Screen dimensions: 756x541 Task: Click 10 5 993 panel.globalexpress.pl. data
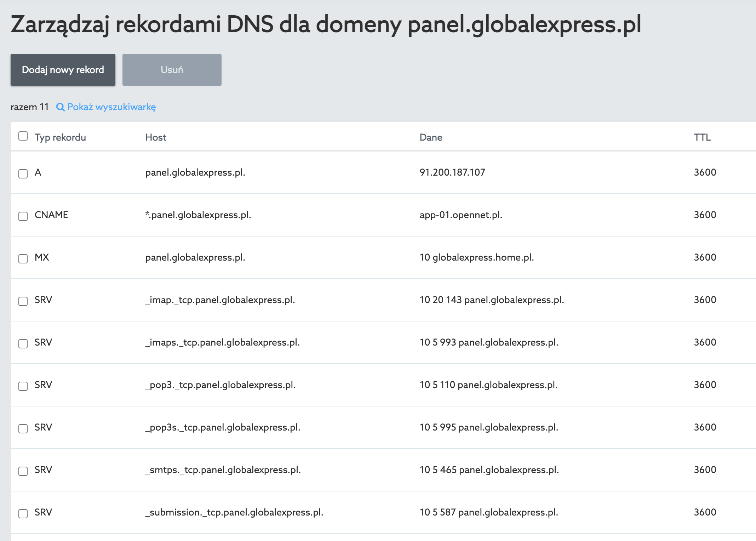489,342
